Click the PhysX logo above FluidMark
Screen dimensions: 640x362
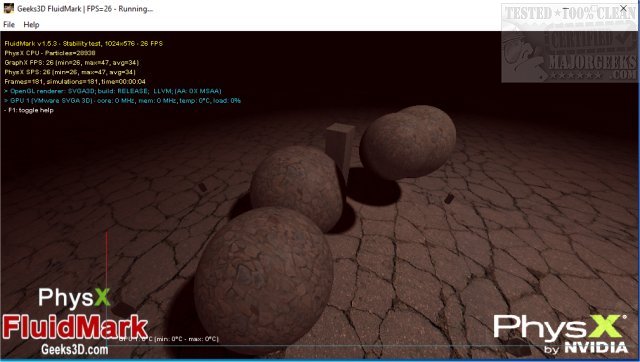(x=74, y=298)
